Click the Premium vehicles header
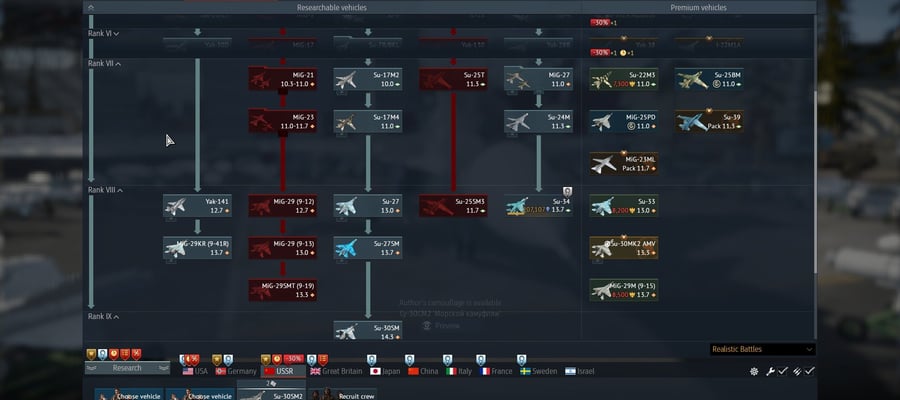This screenshot has width=900, height=400. pos(699,7)
